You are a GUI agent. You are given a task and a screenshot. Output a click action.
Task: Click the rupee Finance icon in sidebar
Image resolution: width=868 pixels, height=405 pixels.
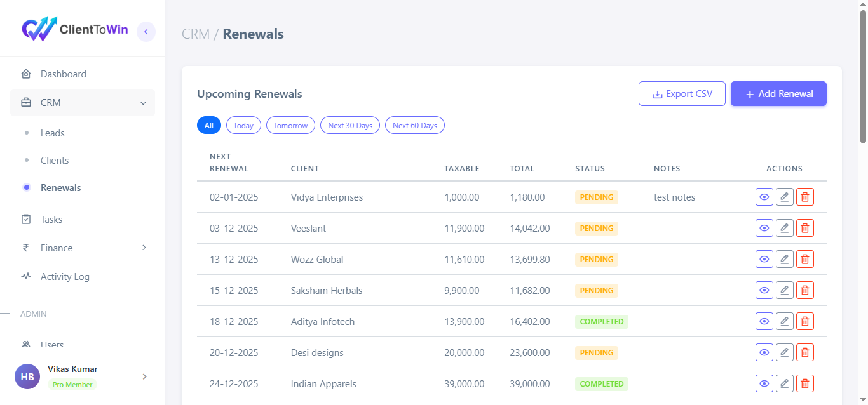click(26, 248)
